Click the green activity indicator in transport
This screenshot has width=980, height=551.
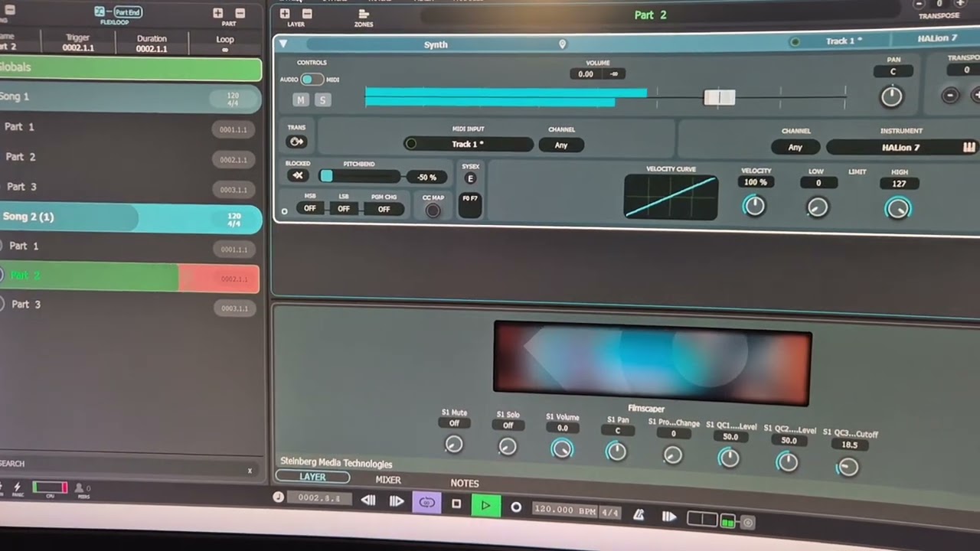pos(727,523)
